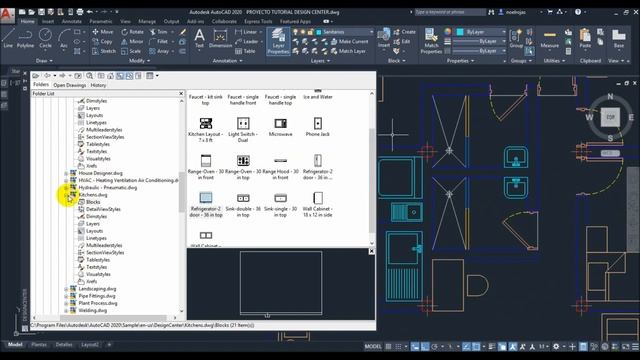Open the Annotate ribbon tab
The height and width of the screenshot is (360, 640).
pyautogui.click(x=71, y=21)
